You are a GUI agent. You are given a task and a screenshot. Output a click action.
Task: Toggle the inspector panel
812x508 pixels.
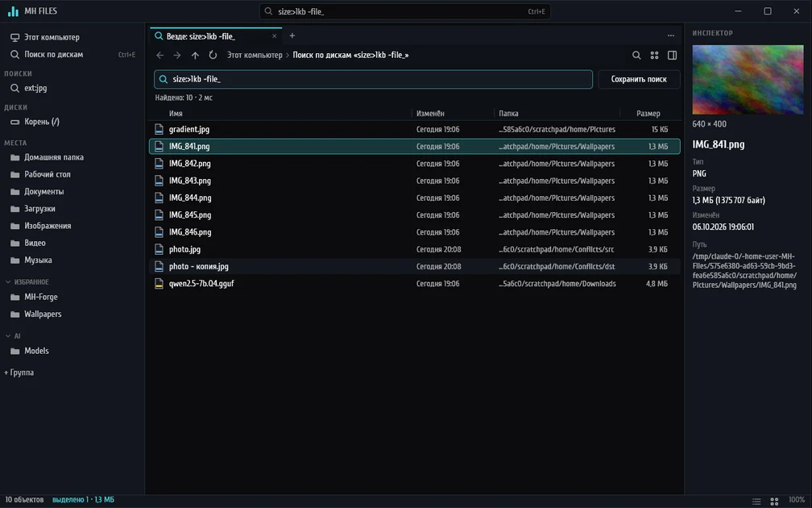click(x=672, y=55)
